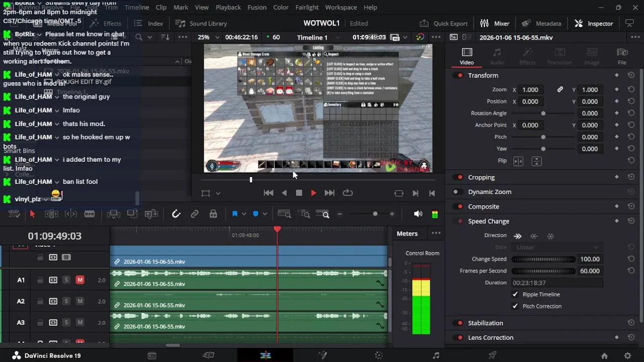Screen dimensions: 644x362
Task: Toggle Linked Selection chain icon
Action: [x=195, y=214]
